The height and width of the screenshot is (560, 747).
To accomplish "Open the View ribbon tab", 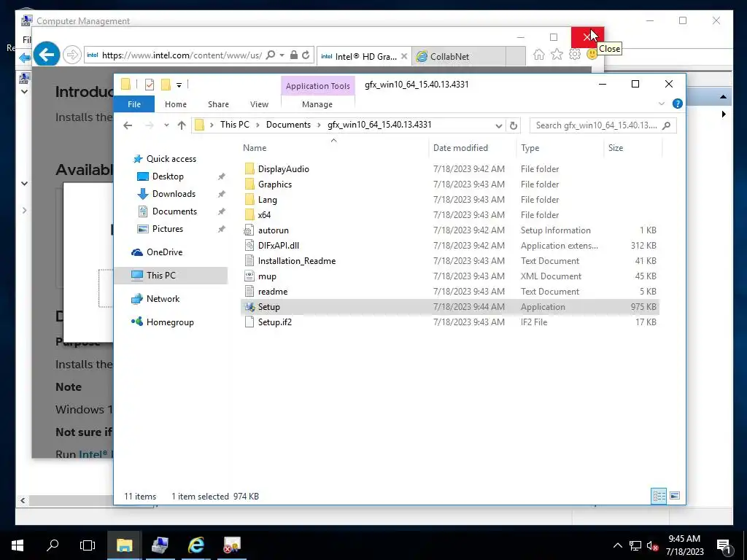I will coord(259,104).
